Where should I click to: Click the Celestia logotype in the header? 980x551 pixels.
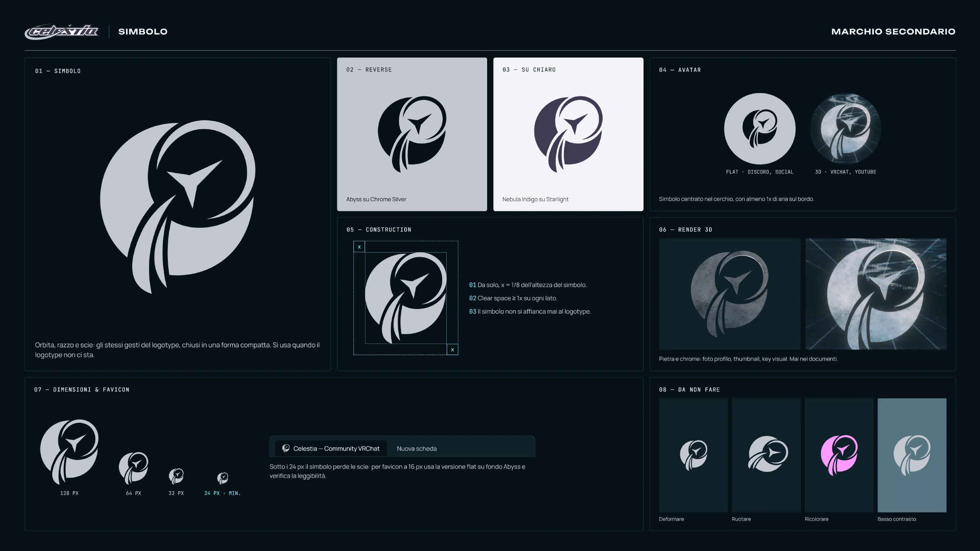[x=62, y=31]
